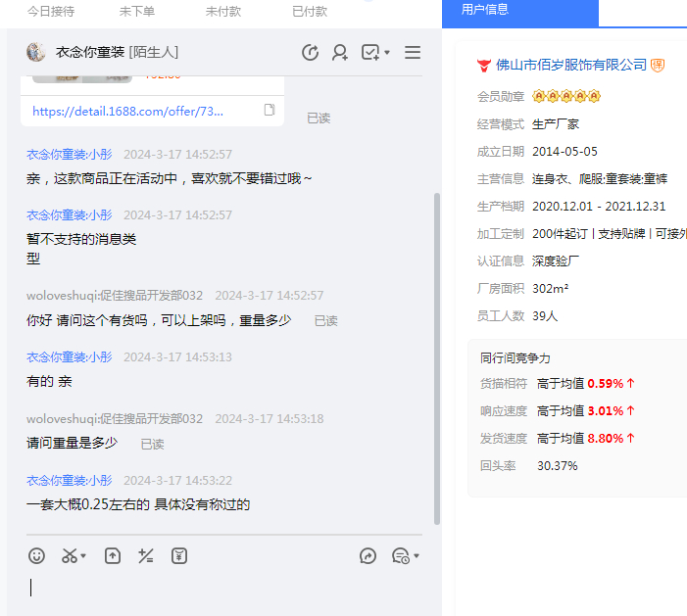
Task: Open the hamburger menu in chat header
Action: coord(413,53)
